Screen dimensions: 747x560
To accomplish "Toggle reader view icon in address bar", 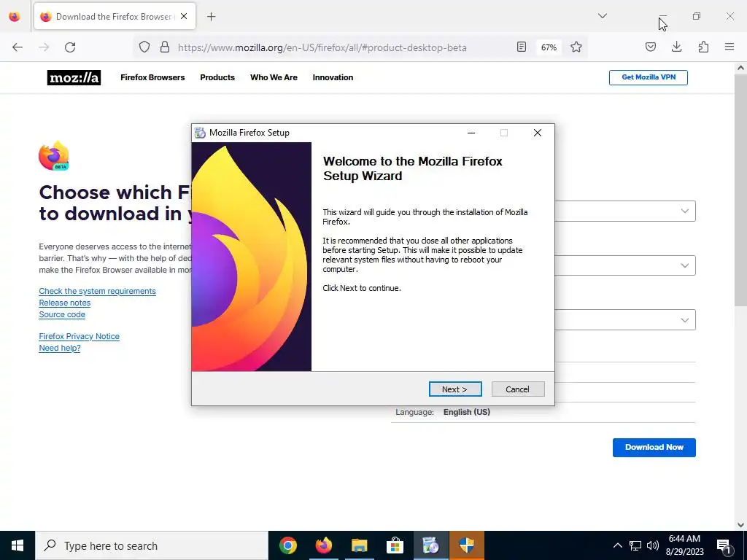I will point(522,47).
